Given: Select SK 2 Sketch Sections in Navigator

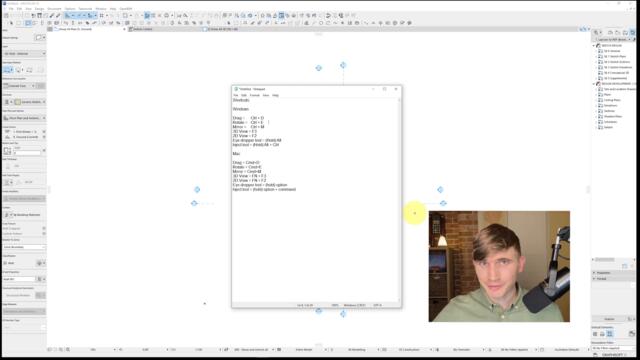Looking at the screenshot, I should [617, 62].
